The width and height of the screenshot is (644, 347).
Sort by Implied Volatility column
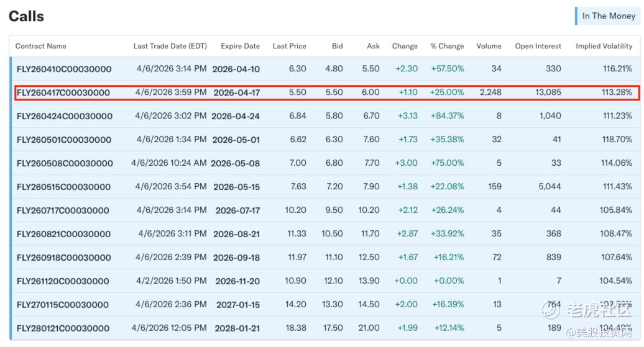point(604,46)
